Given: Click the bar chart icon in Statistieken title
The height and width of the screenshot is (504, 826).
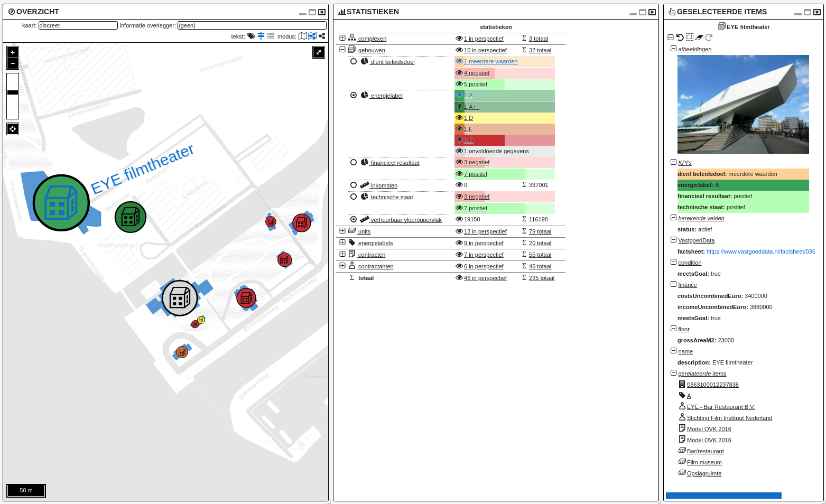Looking at the screenshot, I should point(341,12).
